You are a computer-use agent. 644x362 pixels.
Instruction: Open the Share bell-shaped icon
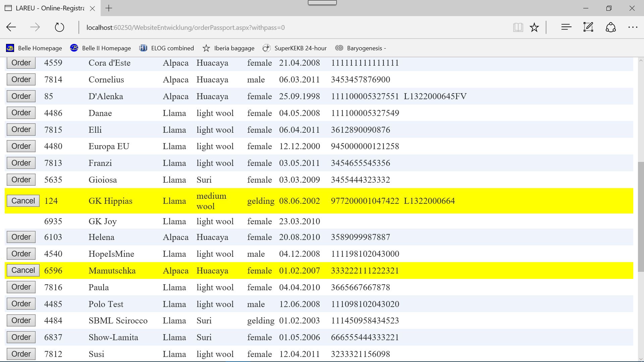(x=610, y=27)
